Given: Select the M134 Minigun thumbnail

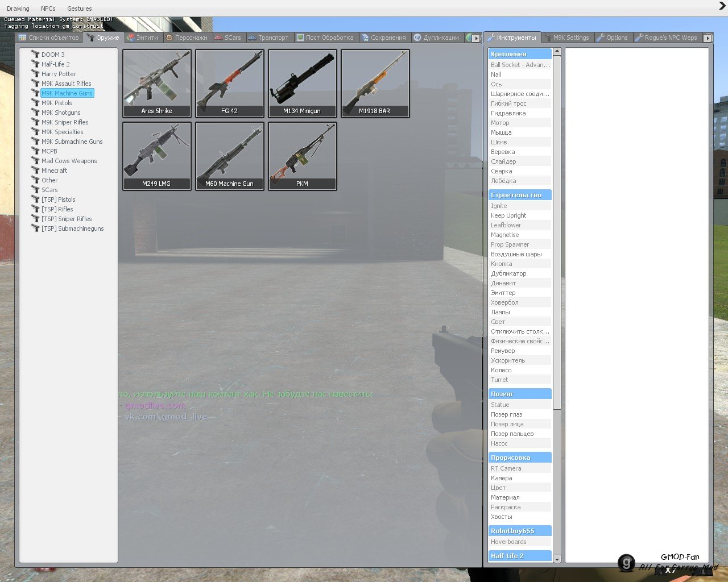Looking at the screenshot, I should click(x=303, y=84).
